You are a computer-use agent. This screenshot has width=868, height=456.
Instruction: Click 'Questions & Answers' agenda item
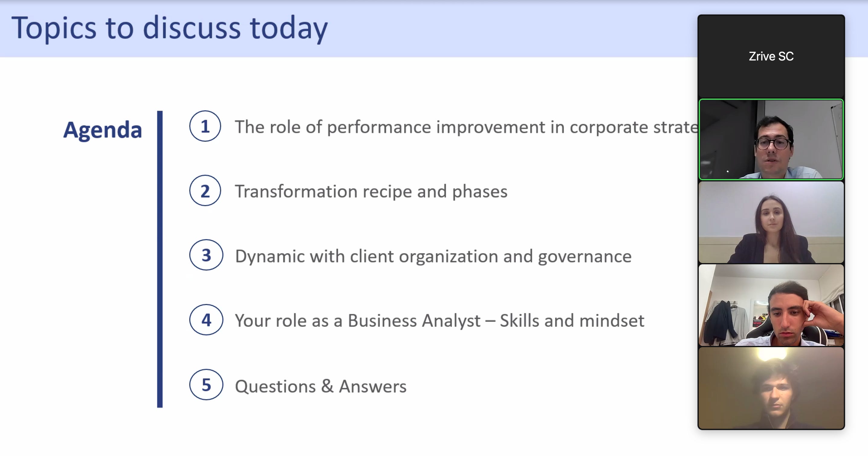pyautogui.click(x=321, y=386)
